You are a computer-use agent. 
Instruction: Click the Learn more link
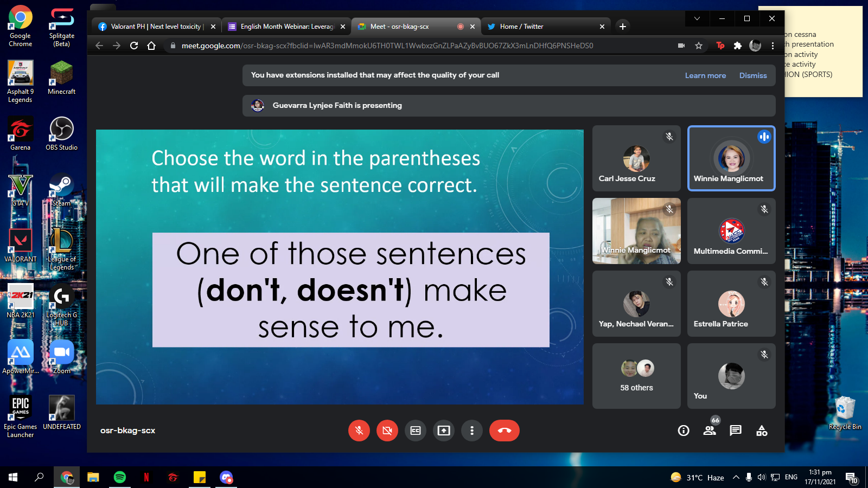point(705,75)
